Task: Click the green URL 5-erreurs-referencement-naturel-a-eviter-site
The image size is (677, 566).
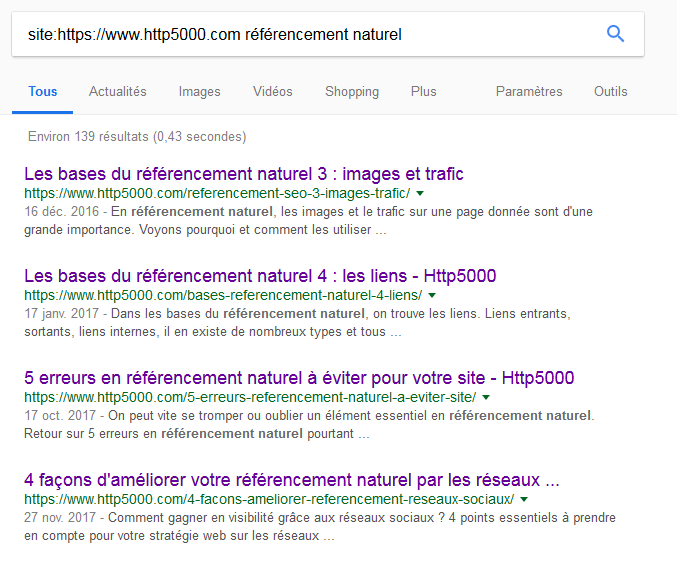Action: click(250, 397)
